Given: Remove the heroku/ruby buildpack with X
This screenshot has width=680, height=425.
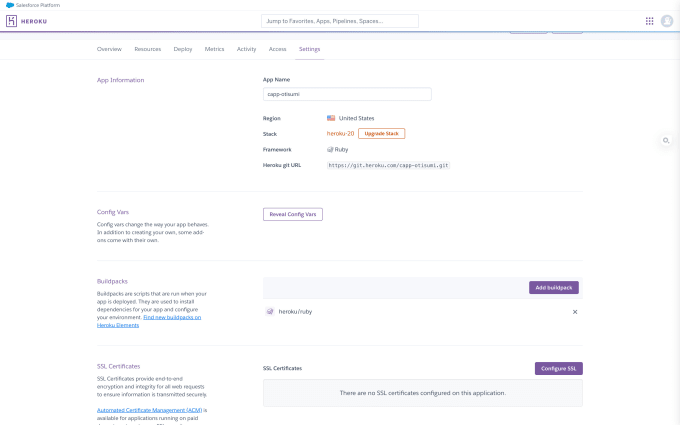Looking at the screenshot, I should click(x=575, y=312).
